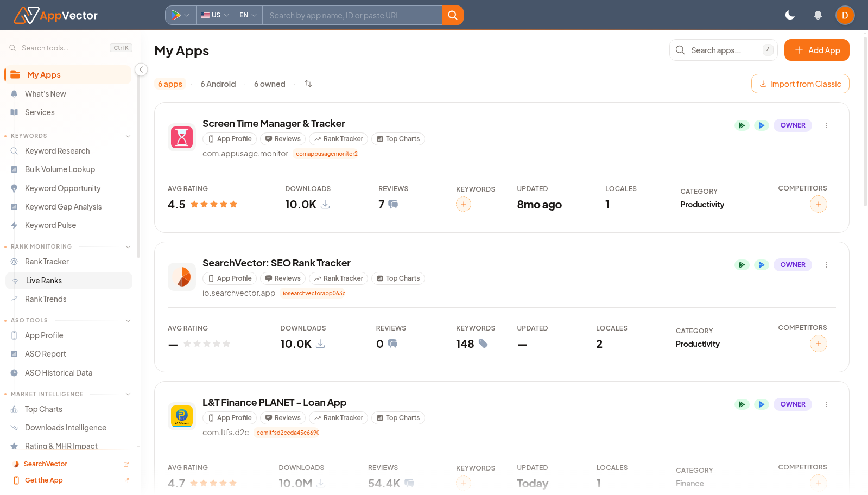
Task: Open Keyword Gap Analysis
Action: (x=68, y=207)
